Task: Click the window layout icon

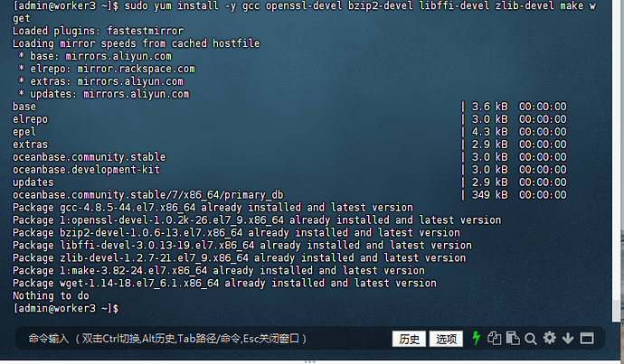Action: (586, 339)
